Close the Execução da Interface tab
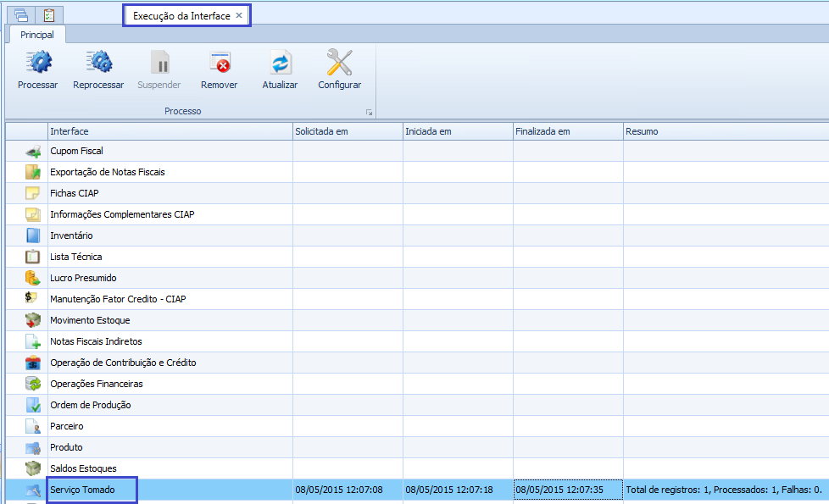829x504 pixels. [239, 15]
